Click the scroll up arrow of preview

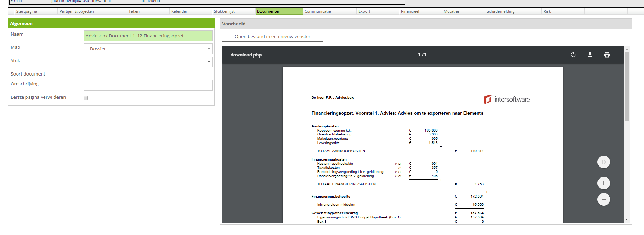tap(627, 49)
